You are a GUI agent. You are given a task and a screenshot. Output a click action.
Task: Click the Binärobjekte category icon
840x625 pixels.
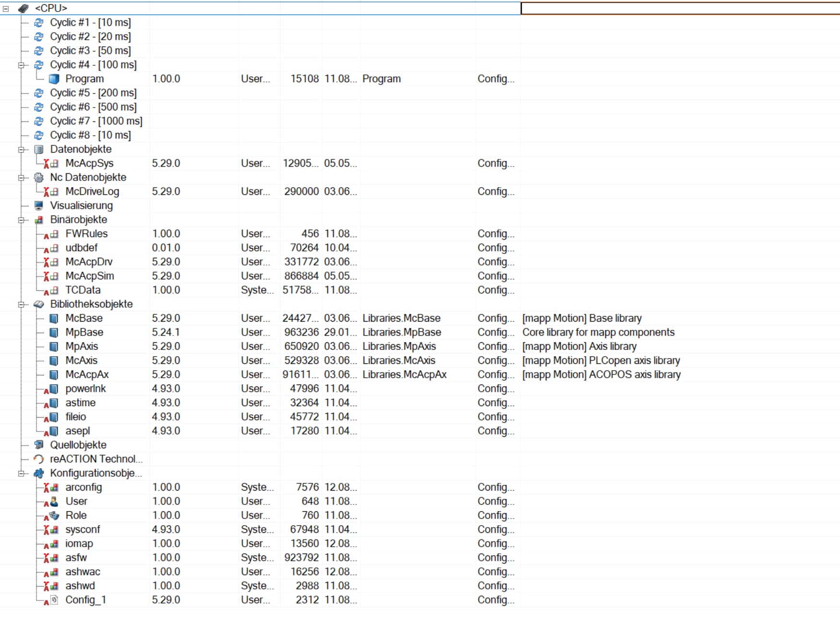tap(39, 220)
